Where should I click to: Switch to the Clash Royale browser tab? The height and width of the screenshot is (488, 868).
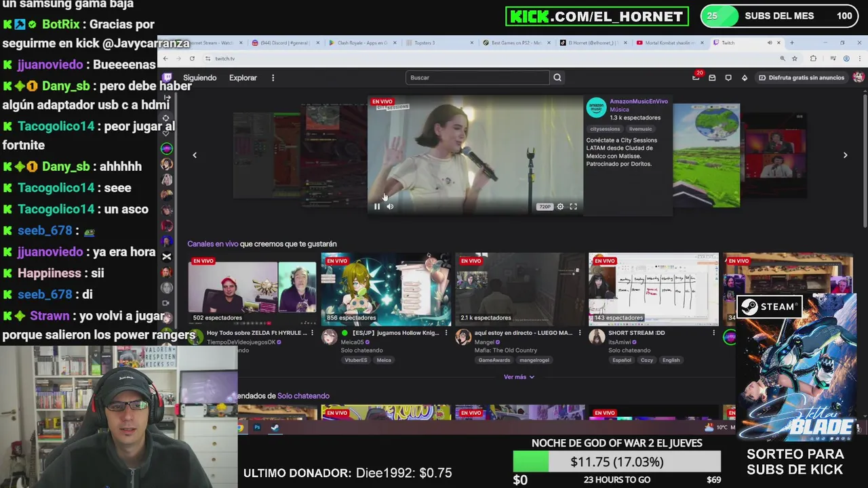pos(363,43)
